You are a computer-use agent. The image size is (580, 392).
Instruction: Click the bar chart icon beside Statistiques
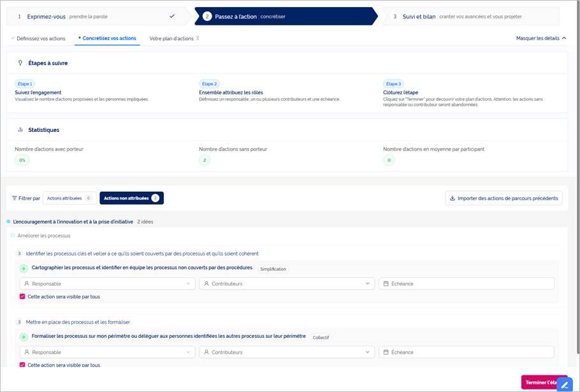(20, 130)
